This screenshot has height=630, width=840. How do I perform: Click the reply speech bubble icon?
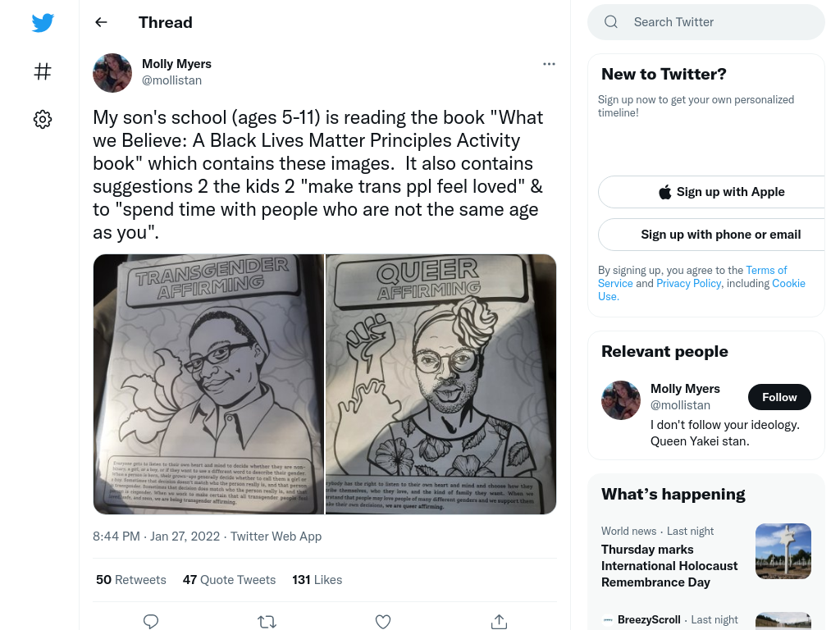[151, 622]
